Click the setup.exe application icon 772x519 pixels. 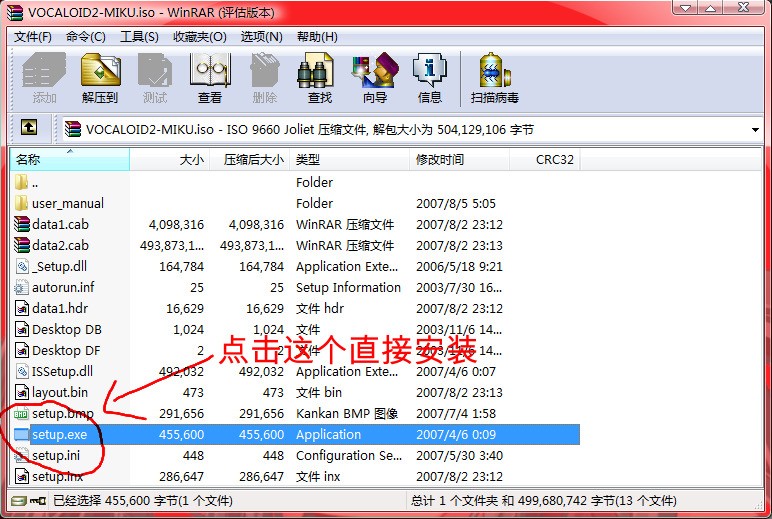click(x=22, y=434)
